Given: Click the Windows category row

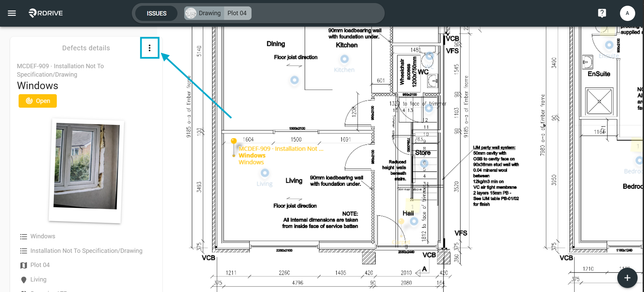Looking at the screenshot, I should tap(43, 236).
